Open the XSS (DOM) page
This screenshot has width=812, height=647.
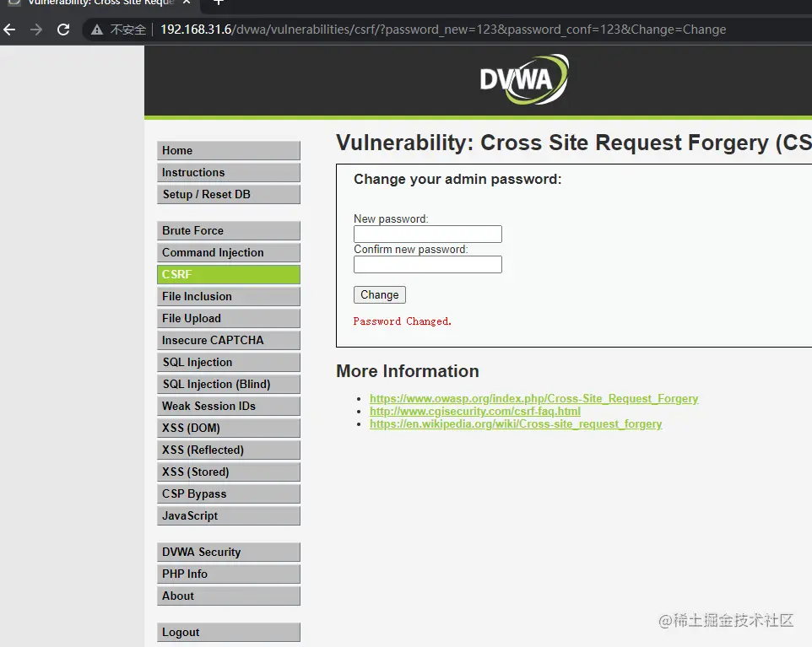[x=229, y=428]
